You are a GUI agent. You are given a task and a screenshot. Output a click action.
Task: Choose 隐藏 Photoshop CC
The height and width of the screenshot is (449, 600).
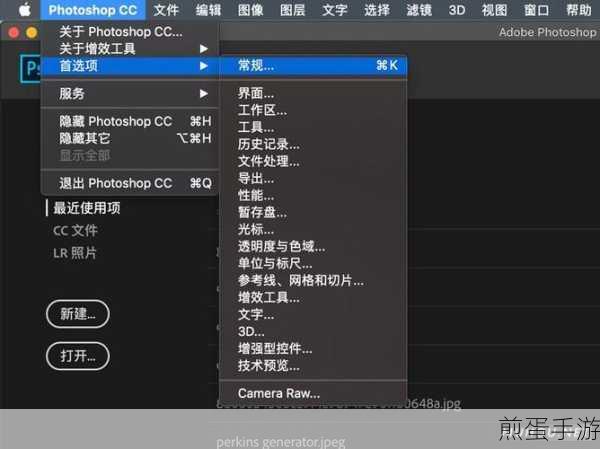tap(130, 121)
